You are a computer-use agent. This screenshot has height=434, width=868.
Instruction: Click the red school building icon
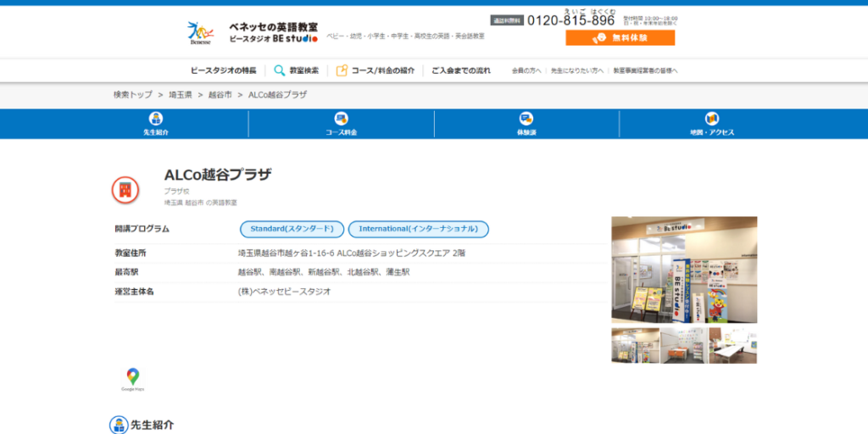[x=125, y=191]
